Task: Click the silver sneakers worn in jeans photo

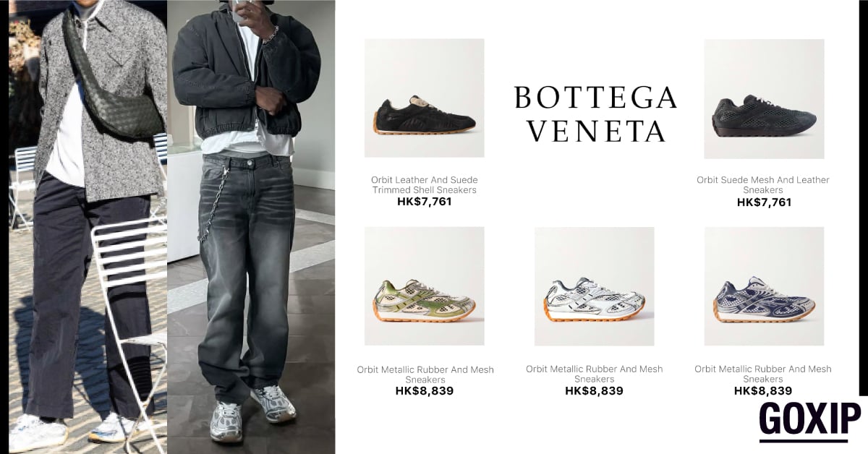Action: coord(252,414)
